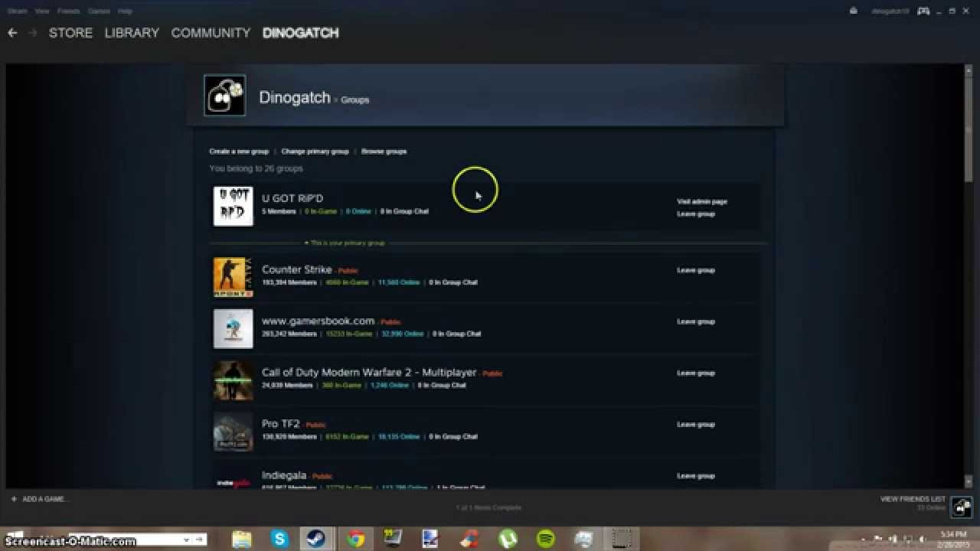Go to the STORE tab
980x551 pixels.
point(70,33)
